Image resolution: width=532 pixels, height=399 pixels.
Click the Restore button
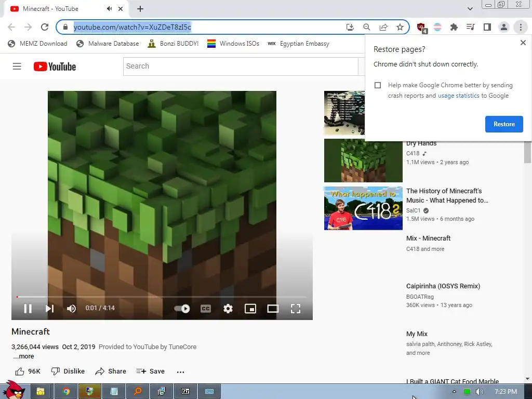point(504,124)
